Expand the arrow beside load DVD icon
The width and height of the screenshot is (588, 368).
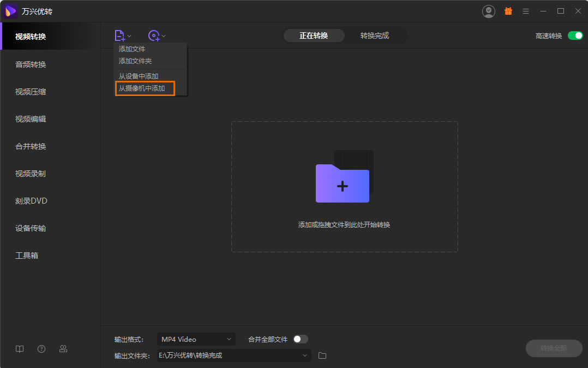pyautogui.click(x=164, y=36)
